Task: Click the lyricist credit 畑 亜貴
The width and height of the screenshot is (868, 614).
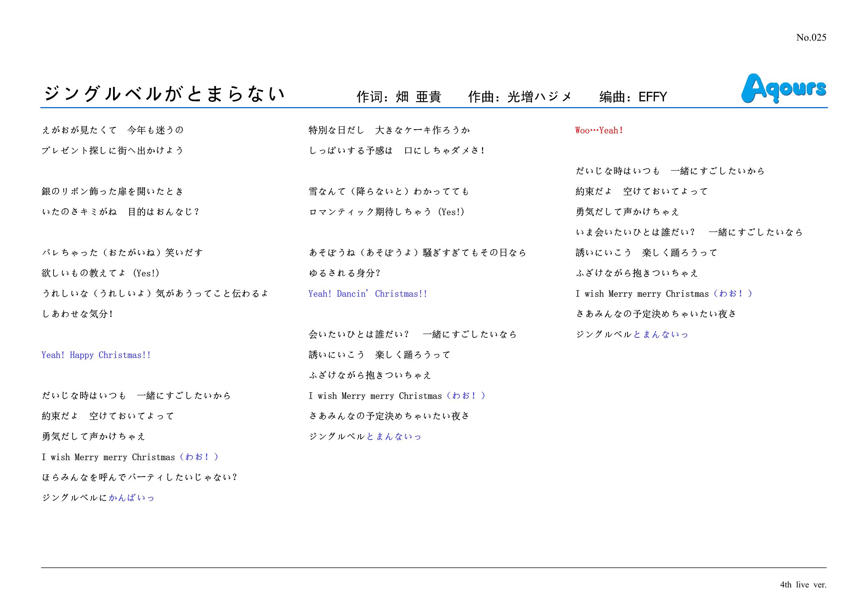Action: pos(418,97)
